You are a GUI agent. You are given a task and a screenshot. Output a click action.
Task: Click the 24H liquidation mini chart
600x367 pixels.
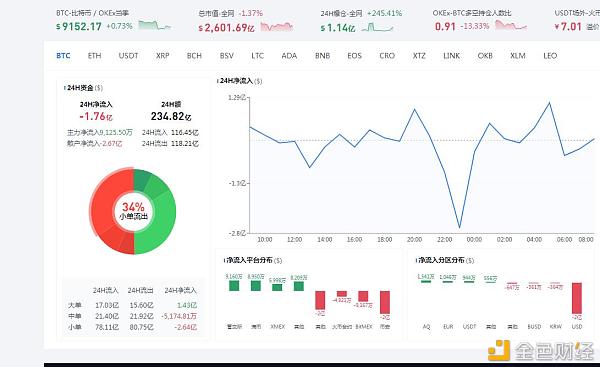pos(377,27)
